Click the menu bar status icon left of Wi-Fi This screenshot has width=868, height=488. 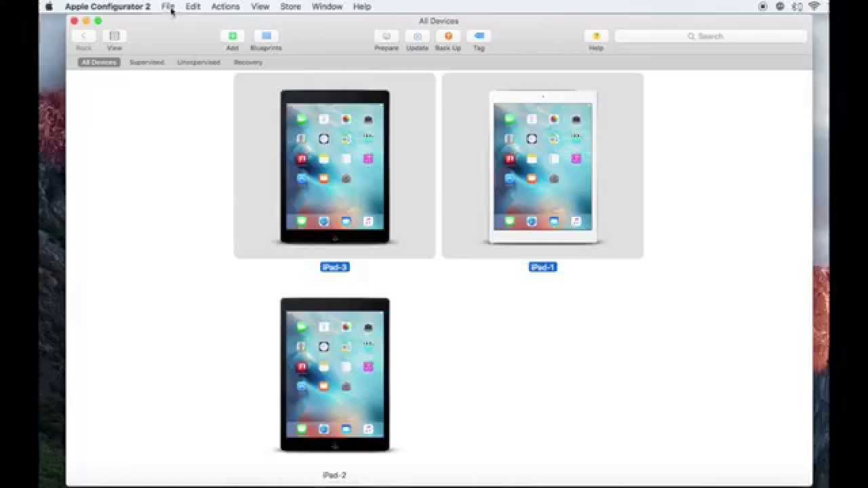[796, 7]
